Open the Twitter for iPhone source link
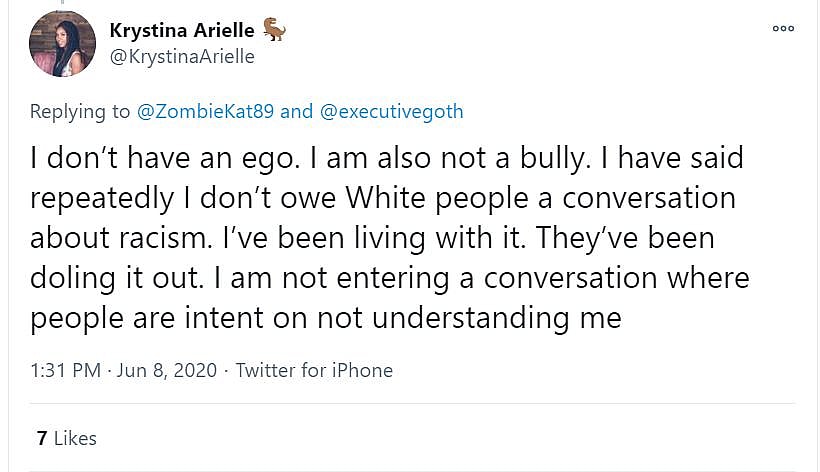820x472 pixels. click(314, 370)
